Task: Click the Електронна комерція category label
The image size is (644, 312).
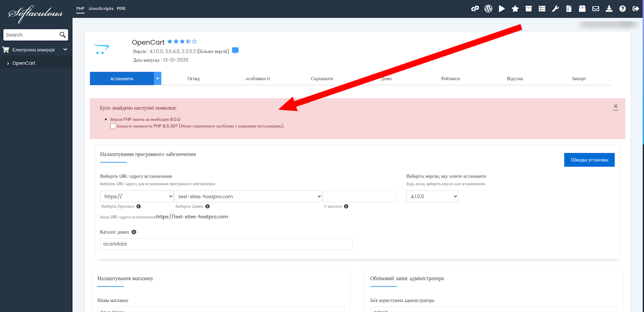Action: (33, 50)
